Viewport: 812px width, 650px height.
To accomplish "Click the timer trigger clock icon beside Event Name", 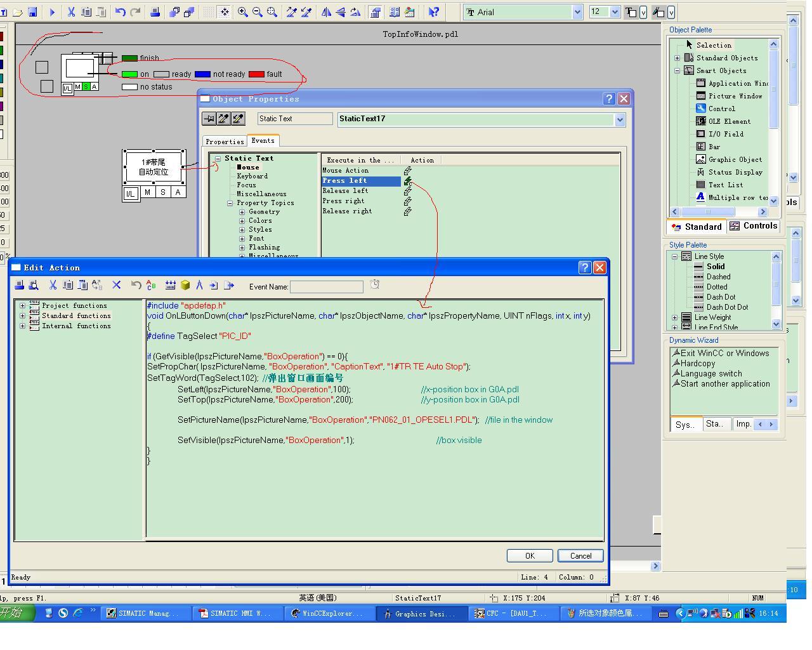I will tap(375, 285).
